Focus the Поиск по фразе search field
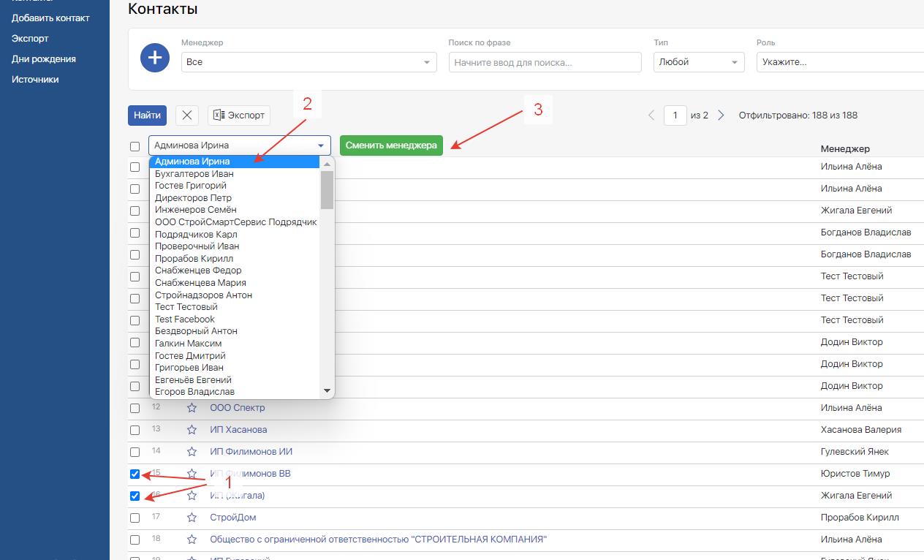The width and height of the screenshot is (924, 560). (545, 62)
